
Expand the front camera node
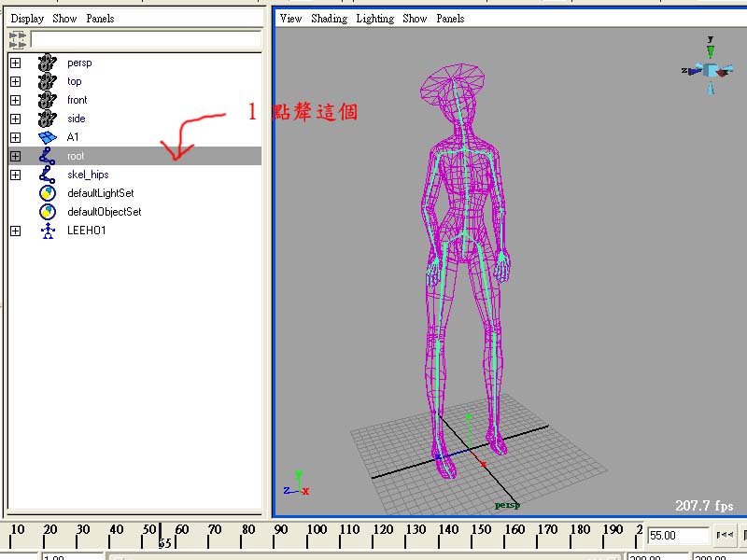point(15,100)
